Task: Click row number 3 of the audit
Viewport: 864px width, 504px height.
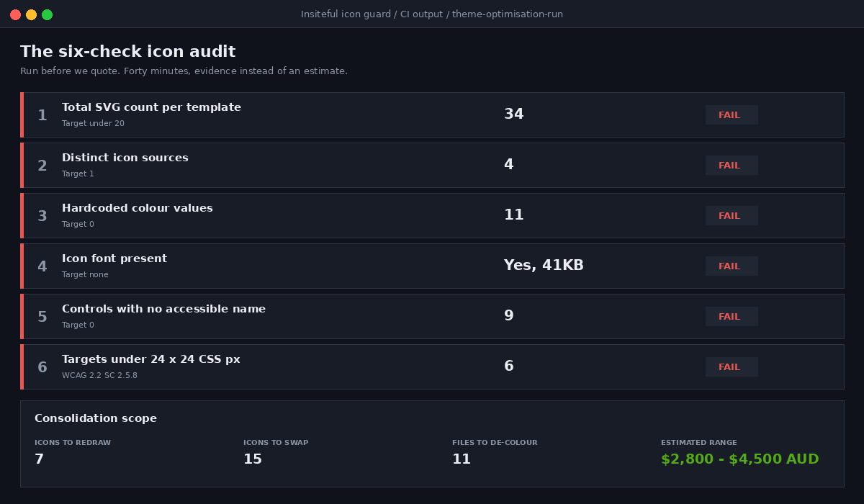Action: pos(42,216)
